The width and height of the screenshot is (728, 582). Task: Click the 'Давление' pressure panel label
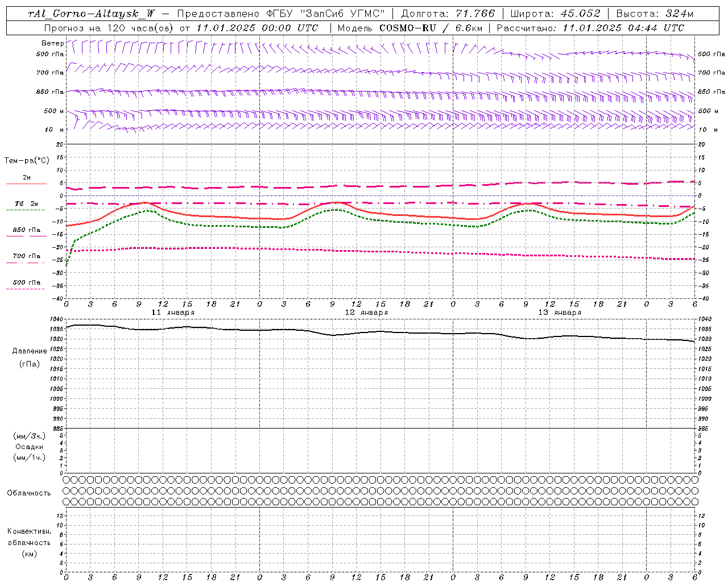pos(30,351)
